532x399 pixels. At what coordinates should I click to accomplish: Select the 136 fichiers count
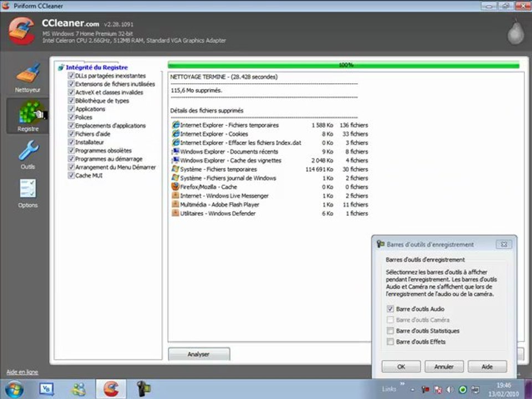pos(354,125)
